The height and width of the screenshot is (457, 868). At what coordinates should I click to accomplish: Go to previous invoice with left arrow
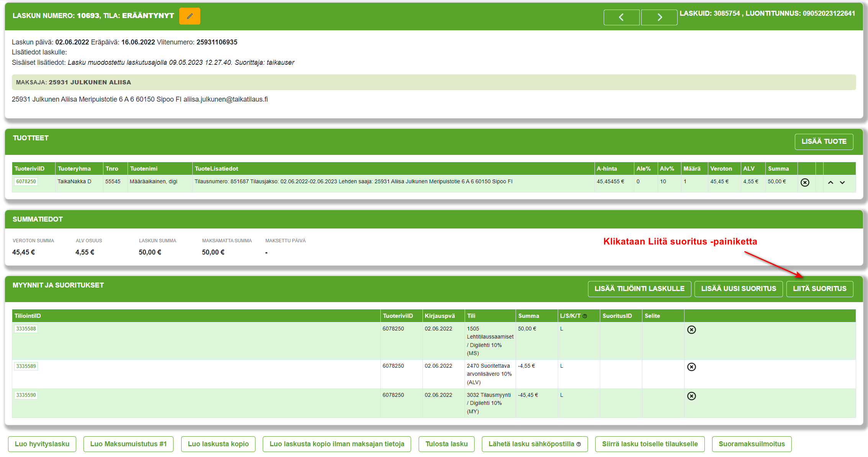[621, 17]
